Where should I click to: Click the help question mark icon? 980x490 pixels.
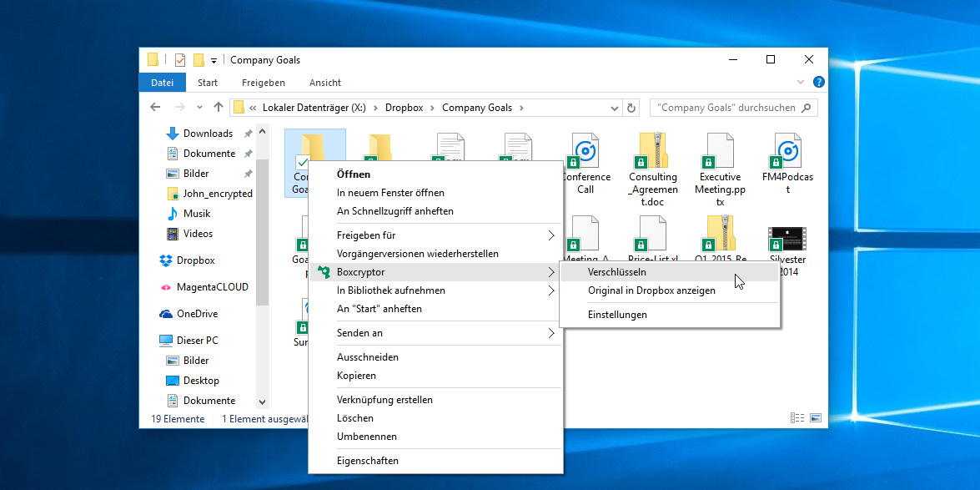(818, 82)
